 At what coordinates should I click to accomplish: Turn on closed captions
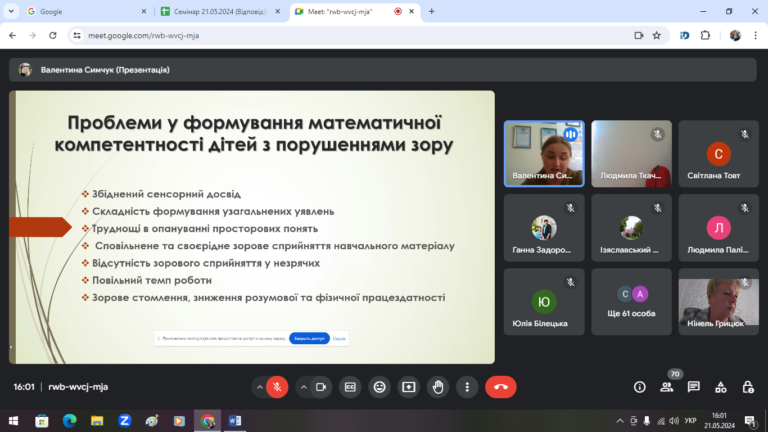pos(350,387)
